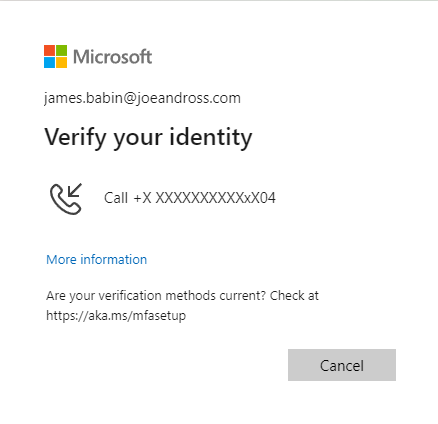
Task: Click the yellow square of Microsoft logo
Action: coord(61,62)
